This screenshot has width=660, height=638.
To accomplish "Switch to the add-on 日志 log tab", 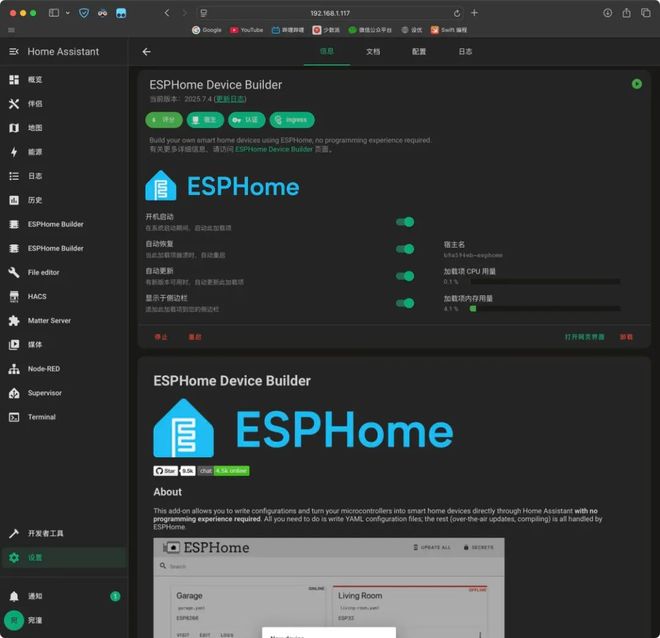I will pos(465,51).
